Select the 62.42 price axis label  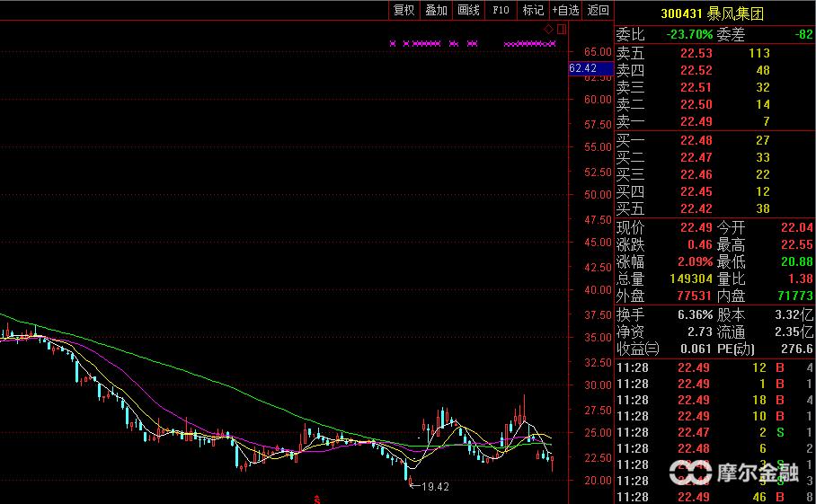click(x=583, y=68)
